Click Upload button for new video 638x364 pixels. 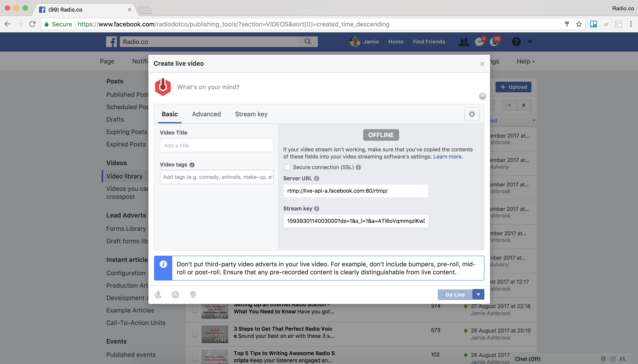pyautogui.click(x=513, y=87)
